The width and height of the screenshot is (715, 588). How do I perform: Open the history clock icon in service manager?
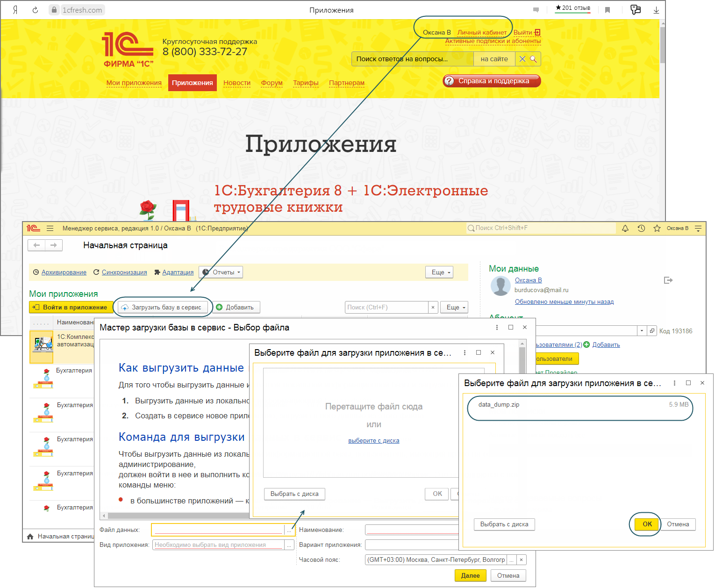click(641, 228)
